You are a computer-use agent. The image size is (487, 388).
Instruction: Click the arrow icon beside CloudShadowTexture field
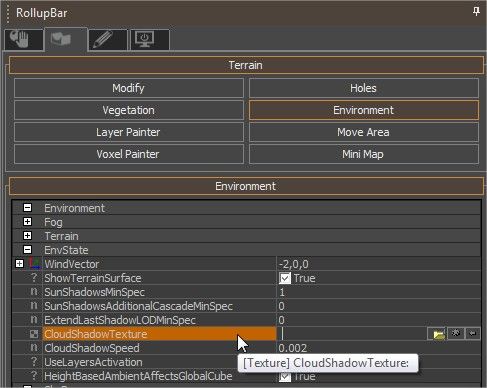click(x=473, y=333)
